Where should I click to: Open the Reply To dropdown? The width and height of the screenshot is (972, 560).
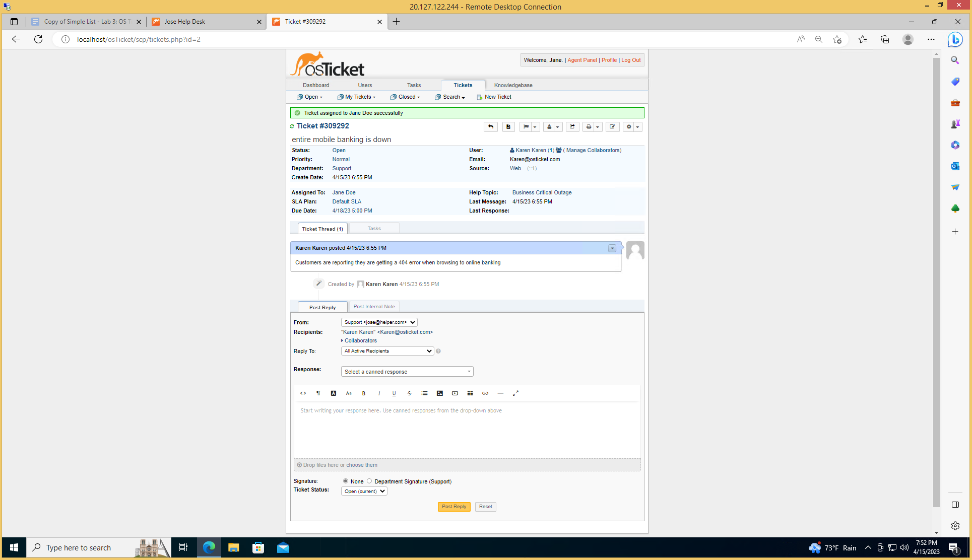[x=386, y=351]
